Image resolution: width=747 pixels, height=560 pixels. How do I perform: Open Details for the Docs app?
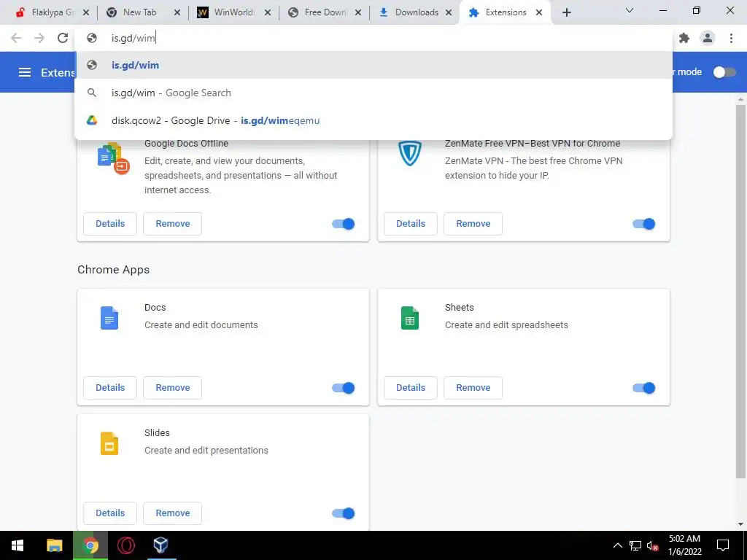tap(110, 388)
